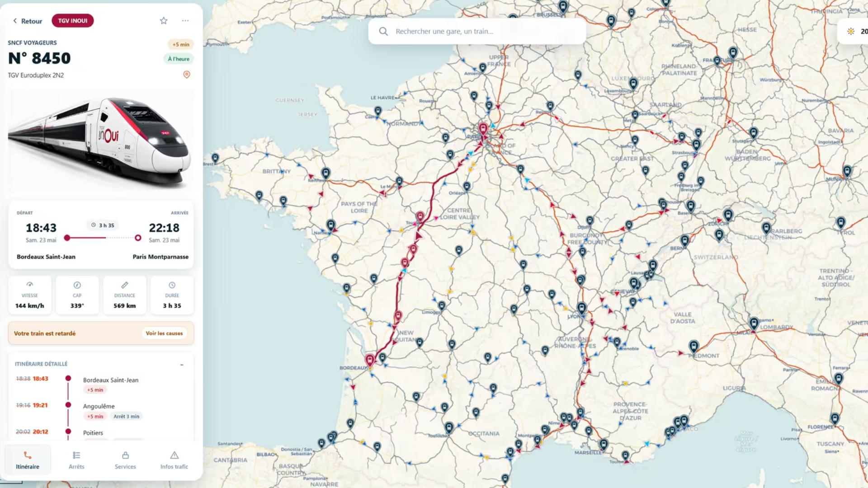Select the highlighted Paris station marker
This screenshot has width=868, height=488.
pos(483,129)
